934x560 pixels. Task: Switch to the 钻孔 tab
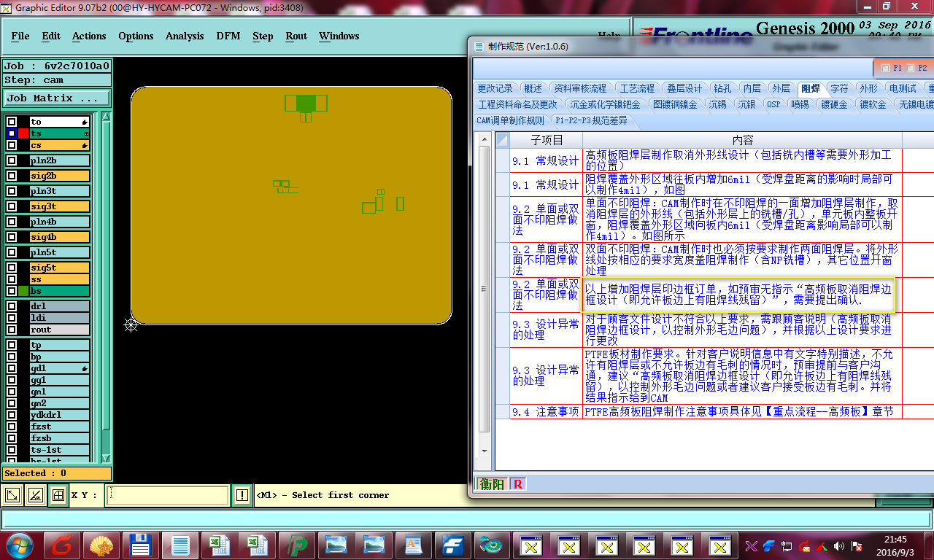coord(722,88)
